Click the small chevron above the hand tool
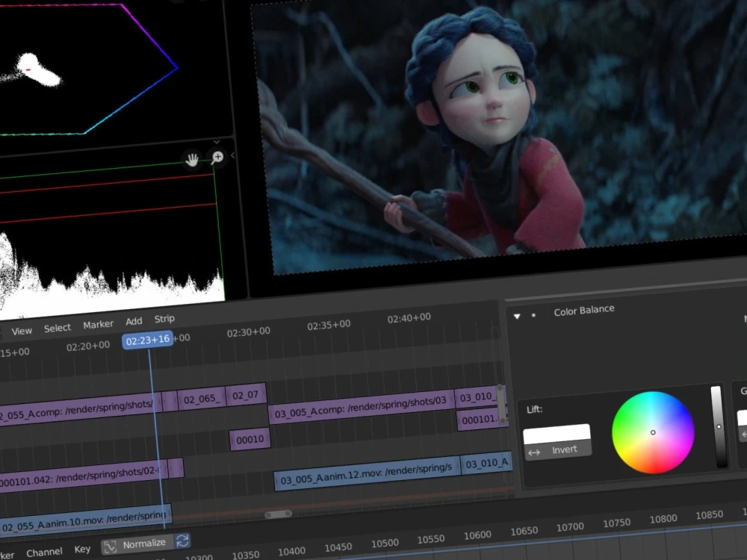The image size is (747, 560). point(217,142)
